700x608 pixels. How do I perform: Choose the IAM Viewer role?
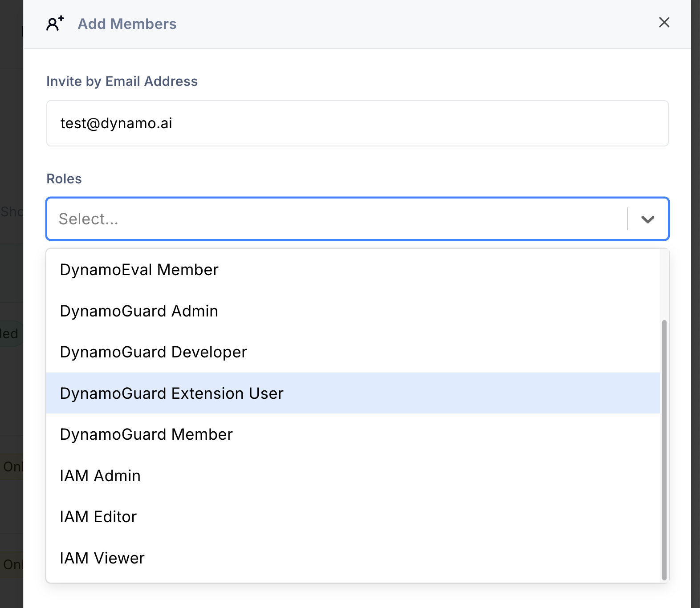click(353, 558)
